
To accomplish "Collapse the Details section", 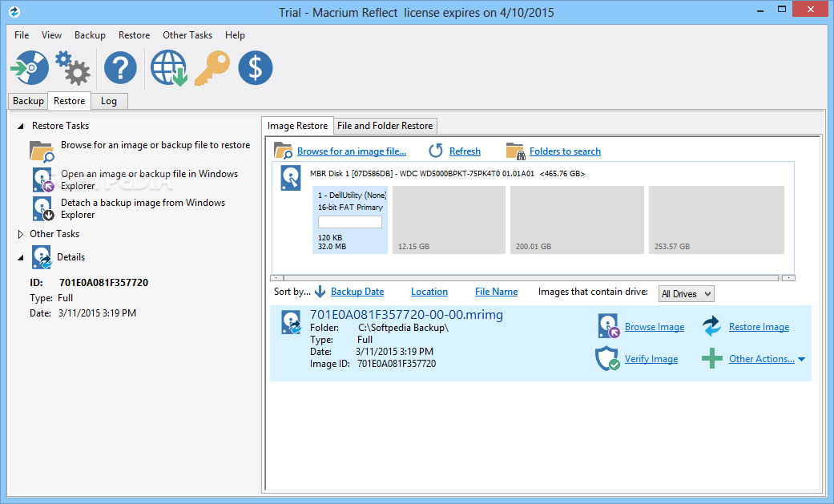I will point(20,257).
